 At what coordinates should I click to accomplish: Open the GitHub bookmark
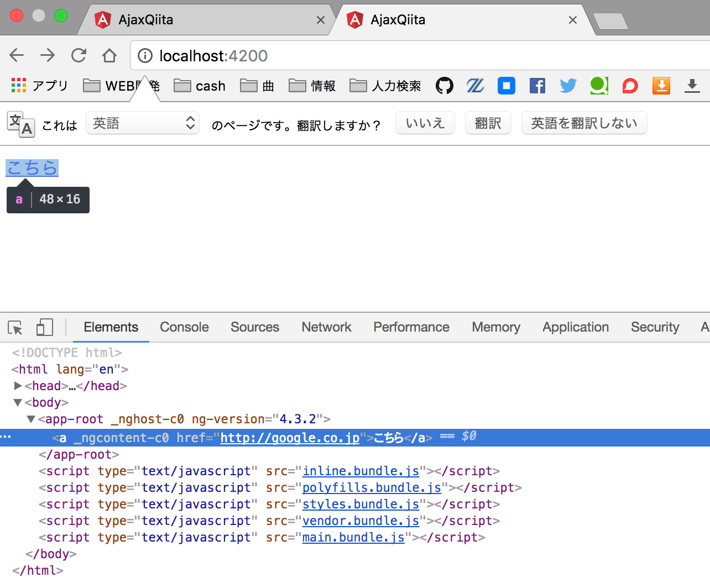click(444, 86)
